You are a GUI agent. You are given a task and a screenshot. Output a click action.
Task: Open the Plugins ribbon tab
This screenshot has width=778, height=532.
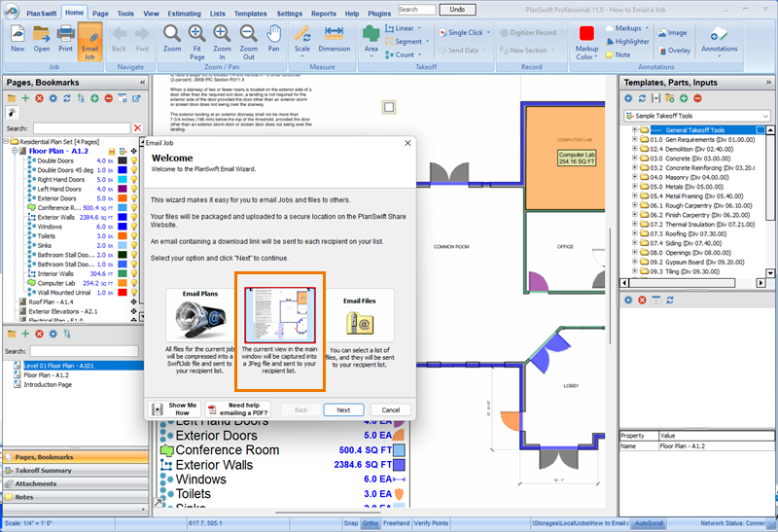tap(379, 14)
